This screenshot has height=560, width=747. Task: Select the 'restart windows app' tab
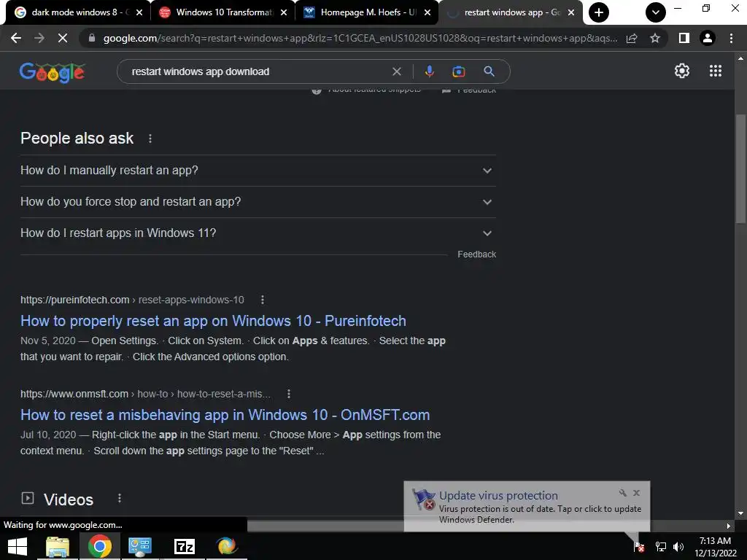510,12
